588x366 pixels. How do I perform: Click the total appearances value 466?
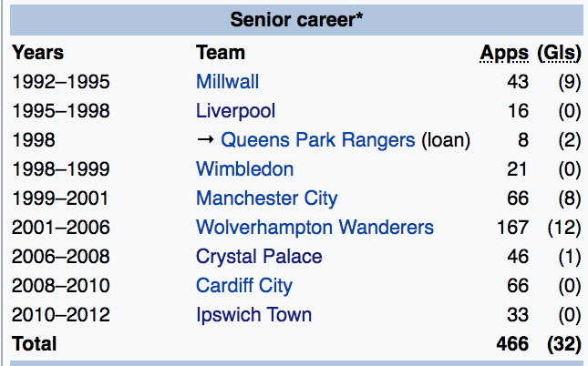(x=512, y=344)
